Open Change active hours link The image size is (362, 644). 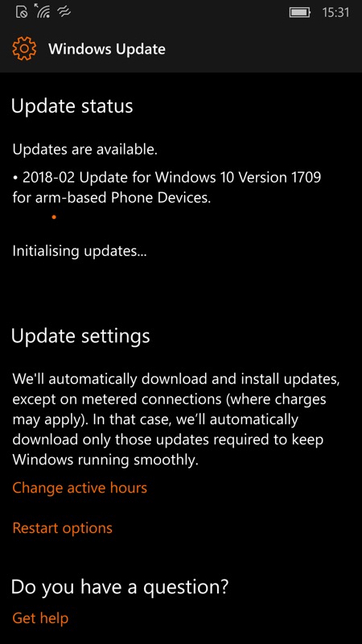pos(80,488)
